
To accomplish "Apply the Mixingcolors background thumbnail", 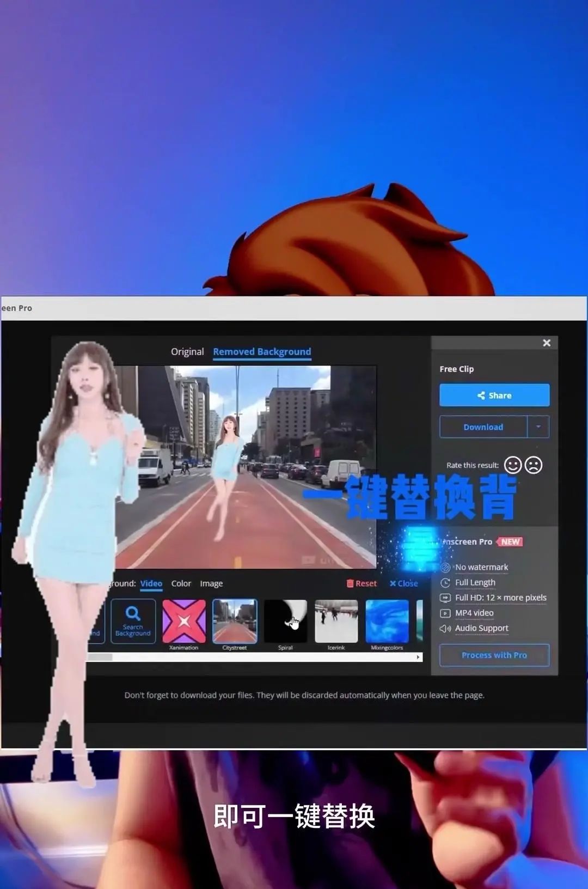I will (x=387, y=621).
